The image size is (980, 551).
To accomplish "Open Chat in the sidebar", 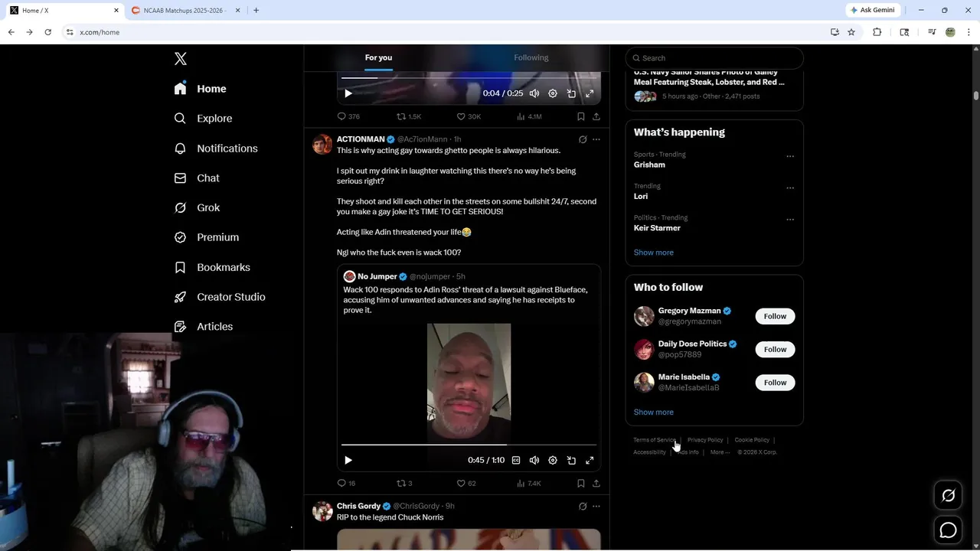I will click(x=197, y=178).
